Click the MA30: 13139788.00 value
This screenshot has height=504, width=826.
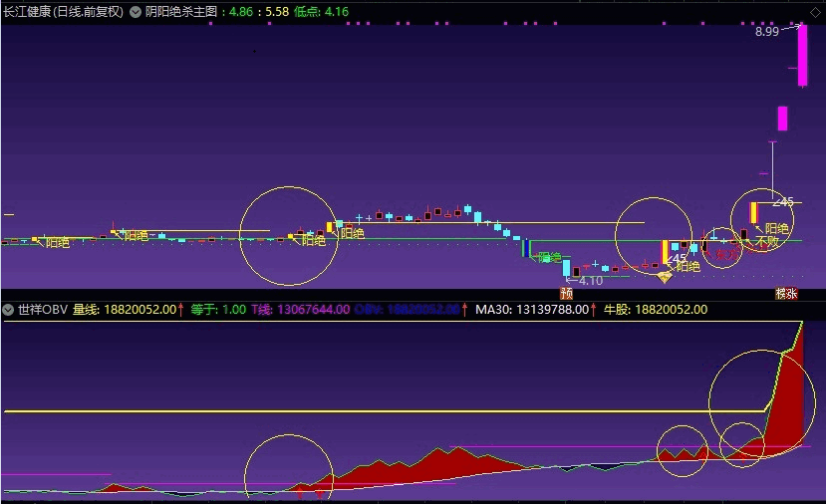(x=532, y=310)
